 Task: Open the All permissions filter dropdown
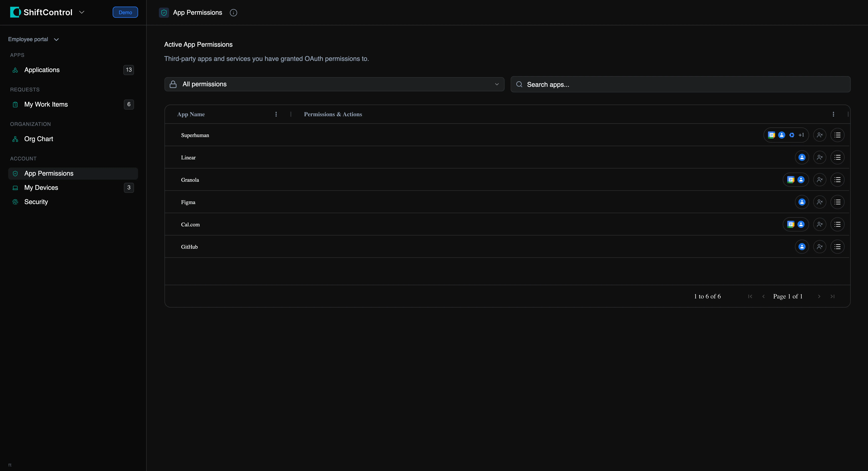click(334, 84)
